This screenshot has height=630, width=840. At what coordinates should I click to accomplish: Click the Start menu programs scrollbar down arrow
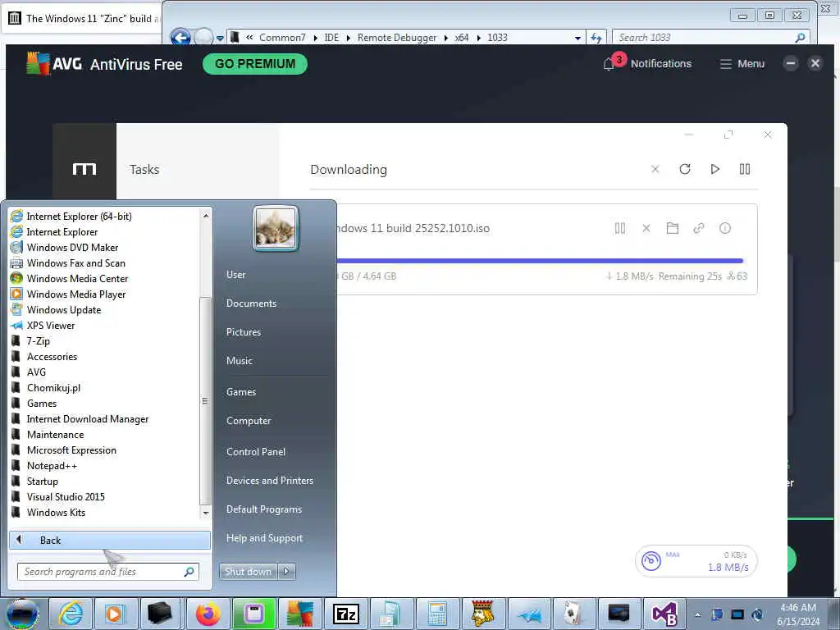pyautogui.click(x=206, y=514)
